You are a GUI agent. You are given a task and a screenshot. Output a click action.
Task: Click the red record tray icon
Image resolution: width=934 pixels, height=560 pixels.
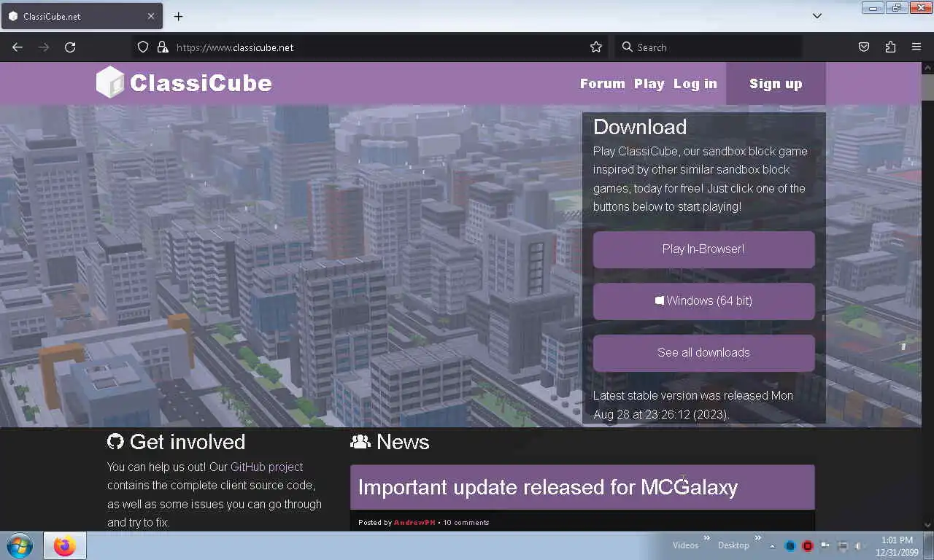tap(808, 546)
